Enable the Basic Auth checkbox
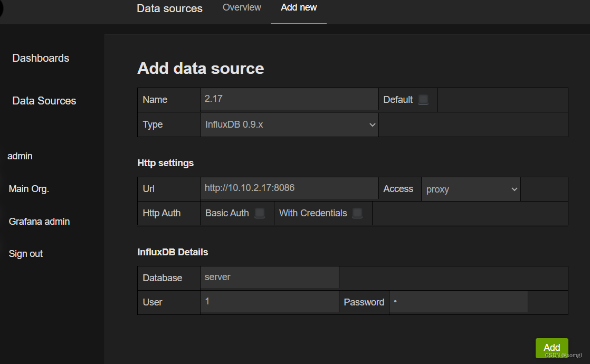Screen dimensions: 590x364 [260, 213]
